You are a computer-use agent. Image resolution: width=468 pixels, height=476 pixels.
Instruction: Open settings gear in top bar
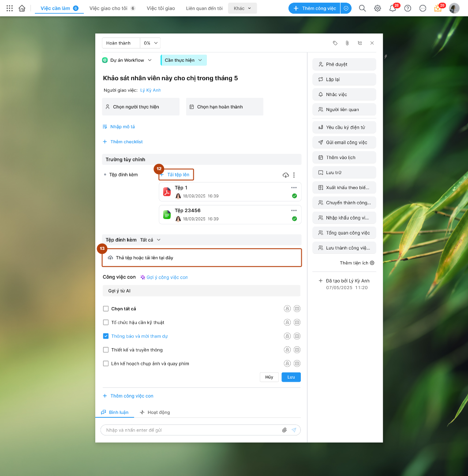[378, 8]
